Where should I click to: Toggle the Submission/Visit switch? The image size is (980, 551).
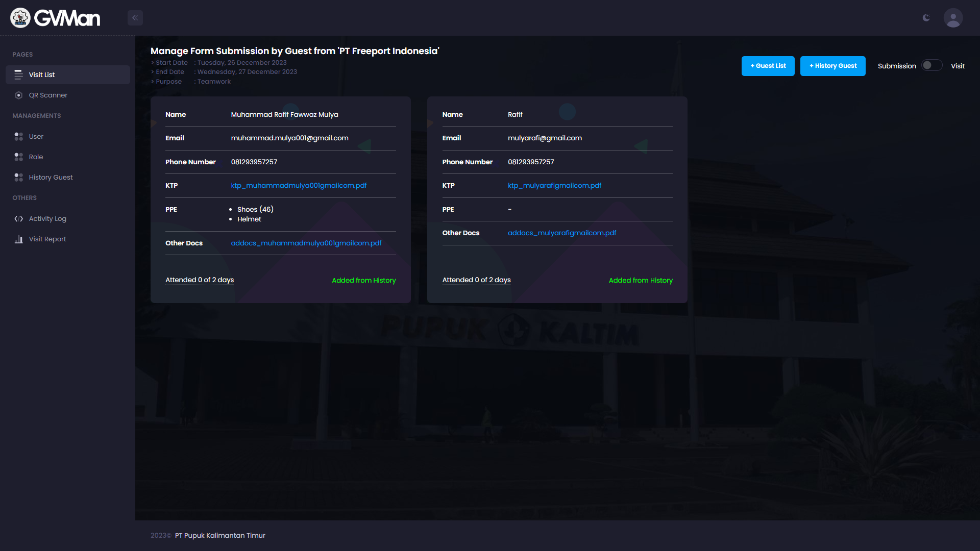(932, 65)
